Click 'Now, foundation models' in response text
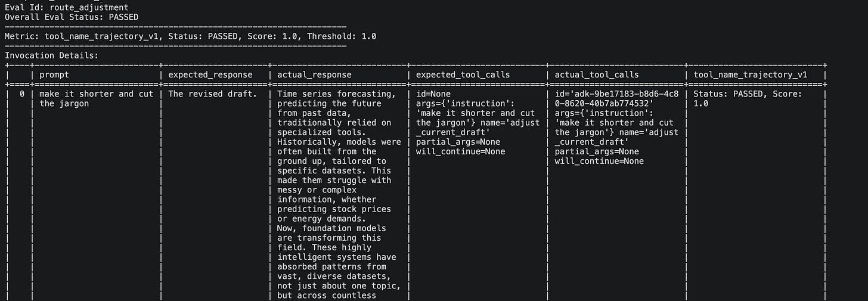 coord(331,229)
